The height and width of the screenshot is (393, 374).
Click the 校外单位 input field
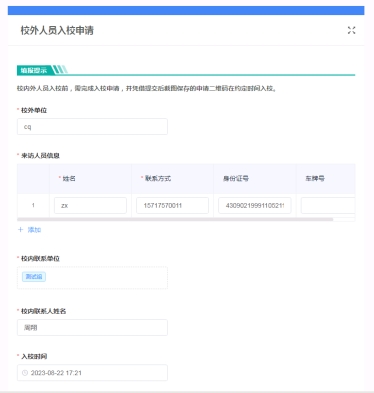[92, 127]
